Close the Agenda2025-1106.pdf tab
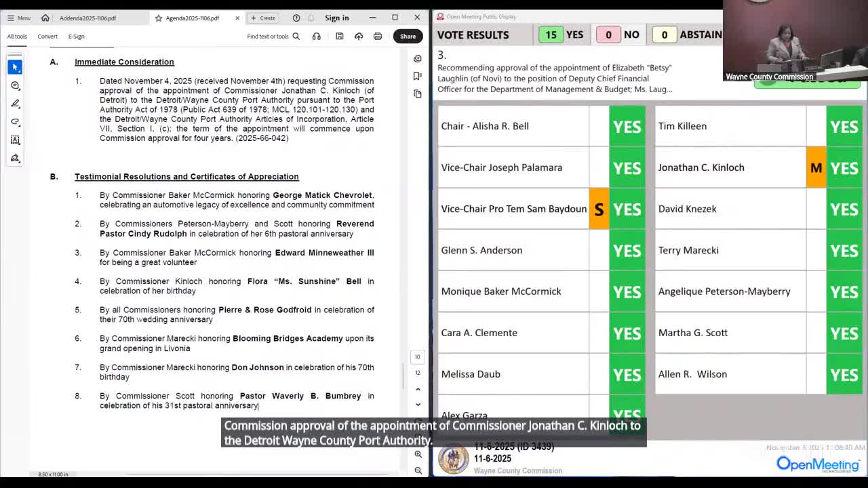 [237, 18]
